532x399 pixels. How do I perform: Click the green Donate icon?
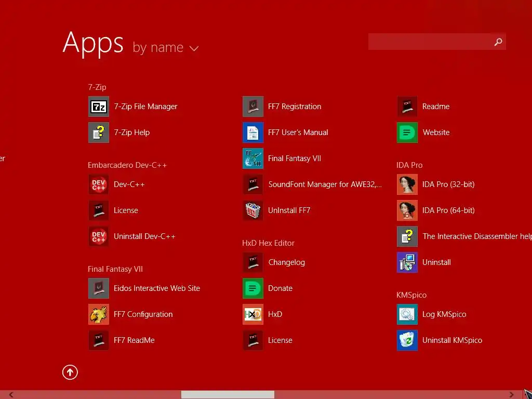253,288
